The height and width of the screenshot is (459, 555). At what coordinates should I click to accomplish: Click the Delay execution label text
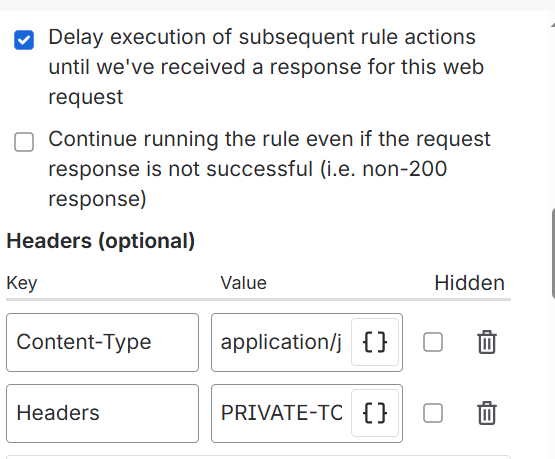click(266, 67)
